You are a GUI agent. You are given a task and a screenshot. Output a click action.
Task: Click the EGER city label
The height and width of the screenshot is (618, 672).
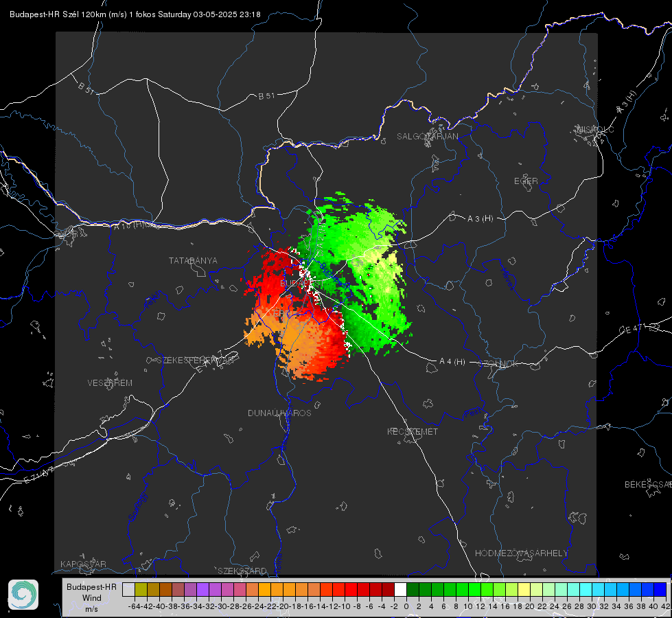526,181
